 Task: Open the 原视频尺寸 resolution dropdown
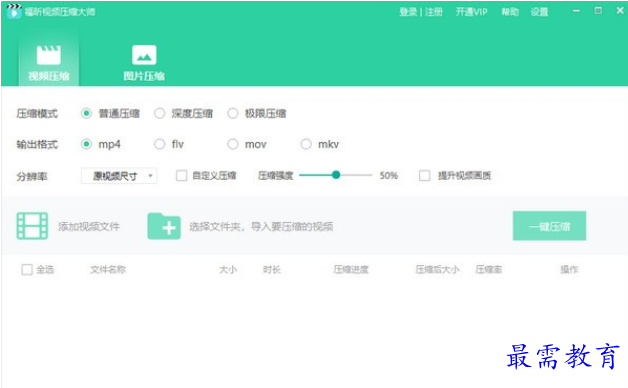119,176
